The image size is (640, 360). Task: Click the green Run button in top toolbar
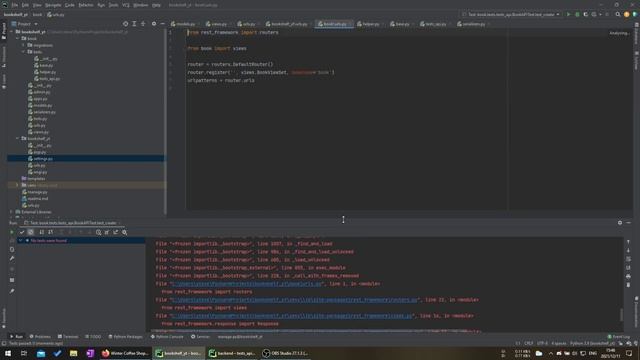point(568,14)
